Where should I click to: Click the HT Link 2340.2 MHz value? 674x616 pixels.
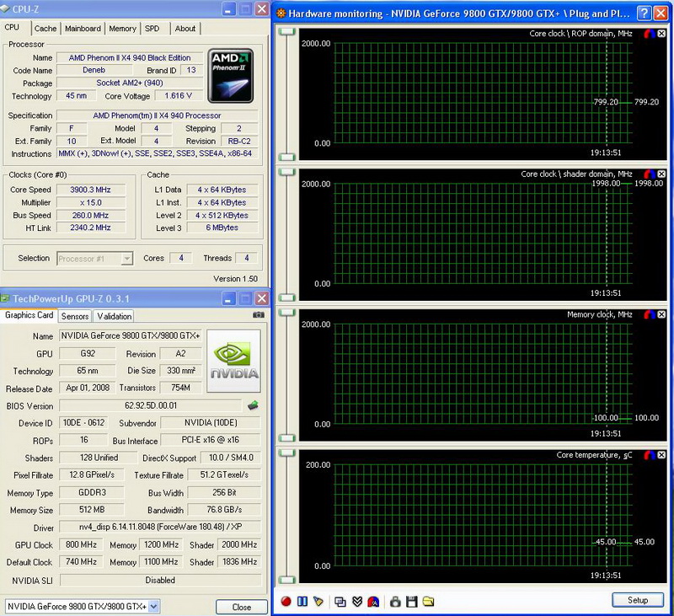(91, 228)
